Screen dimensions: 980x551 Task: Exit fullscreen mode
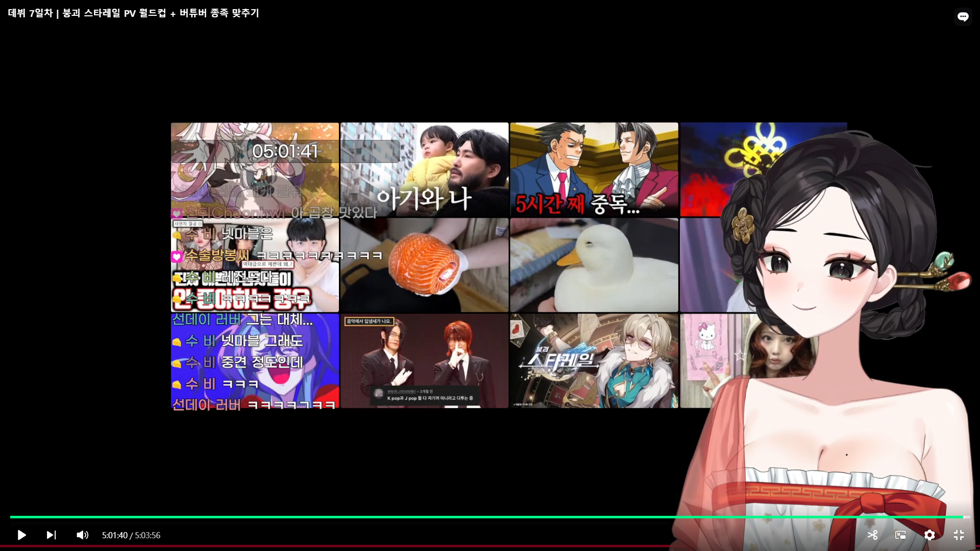point(959,535)
